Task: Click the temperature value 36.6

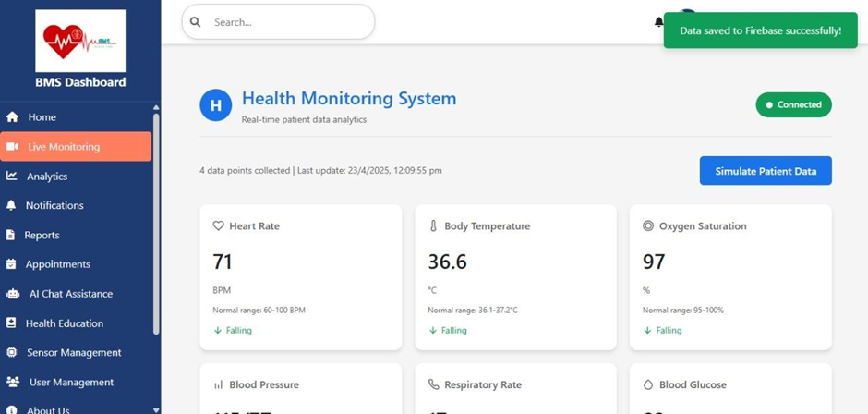Action: [447, 262]
